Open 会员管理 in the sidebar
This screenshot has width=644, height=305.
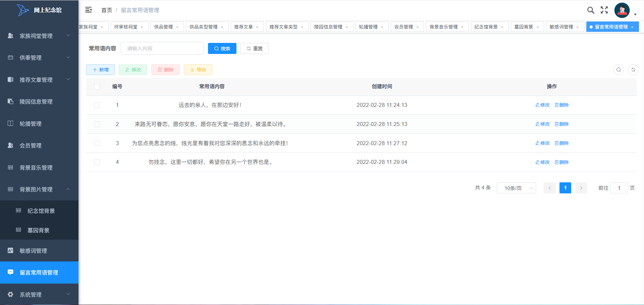[39, 145]
